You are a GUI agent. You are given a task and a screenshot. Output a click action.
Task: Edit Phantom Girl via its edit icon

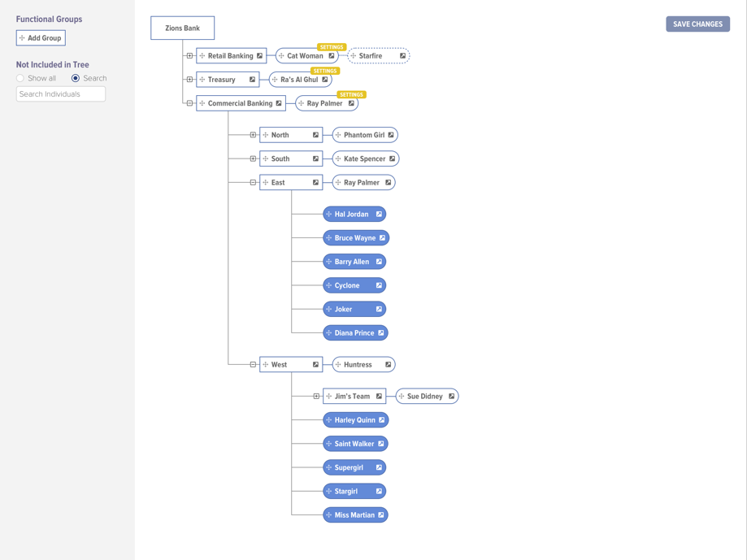coord(389,134)
